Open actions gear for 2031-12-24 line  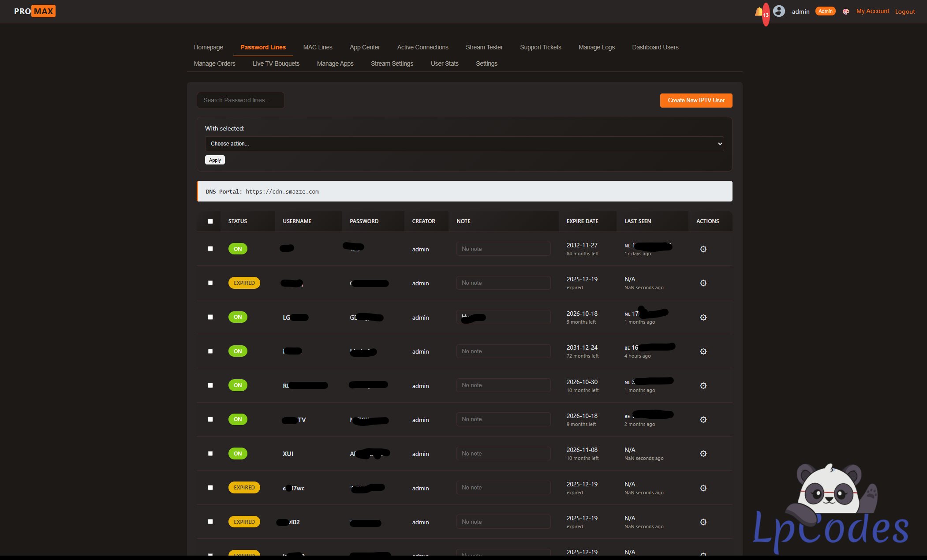pos(703,351)
